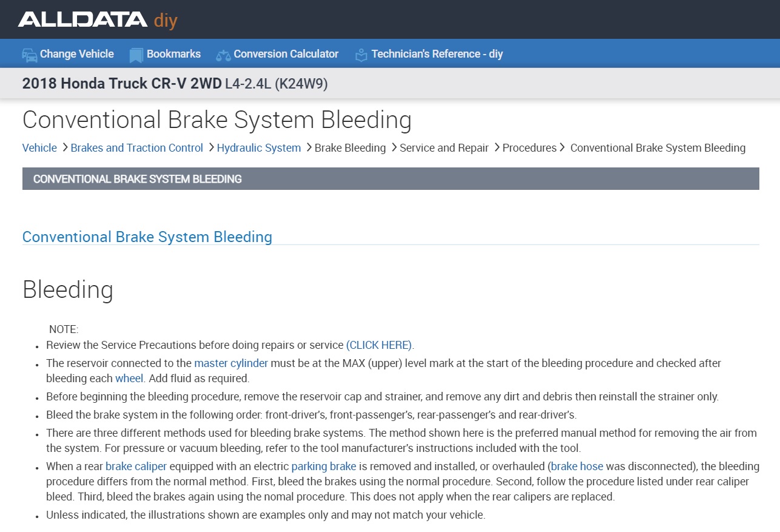This screenshot has width=780, height=532.
Task: Open the Service Precautions (CLICK HERE) link
Action: 379,345
